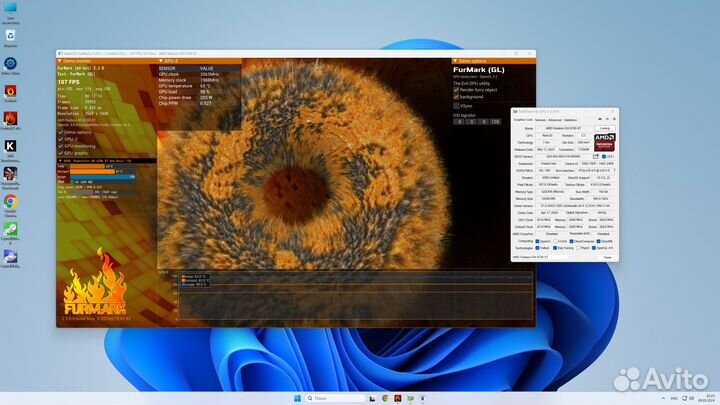
Task: Collapse the GPU Radeon RX 6700 XT section
Action: [60, 161]
